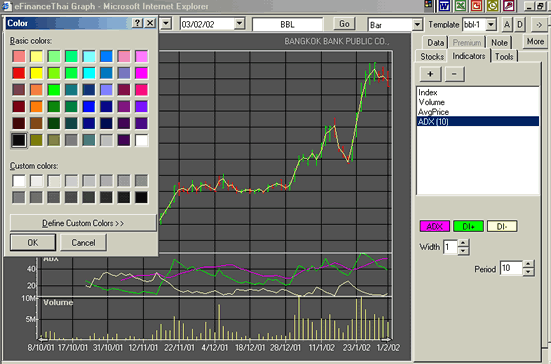Viewport: 551px width, 364px height.
Task: Pick the pure red basic color swatch
Action: click(19, 73)
